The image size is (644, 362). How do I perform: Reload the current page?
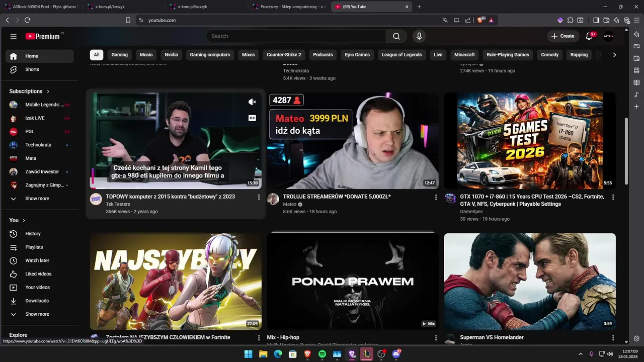(x=27, y=20)
